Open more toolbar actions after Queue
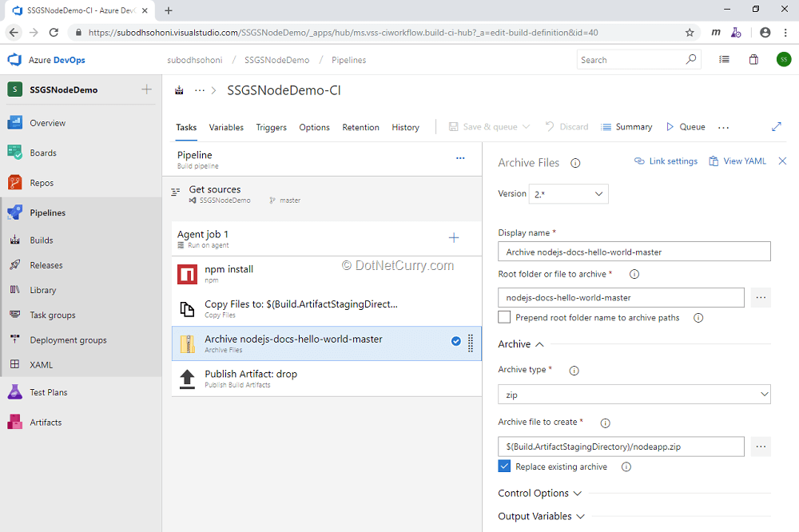Image resolution: width=799 pixels, height=532 pixels. click(x=724, y=127)
